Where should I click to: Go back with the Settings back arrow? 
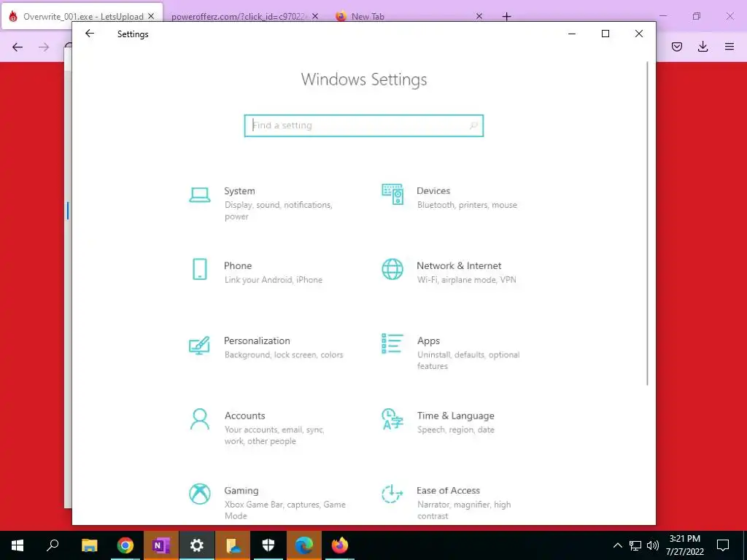pyautogui.click(x=90, y=34)
